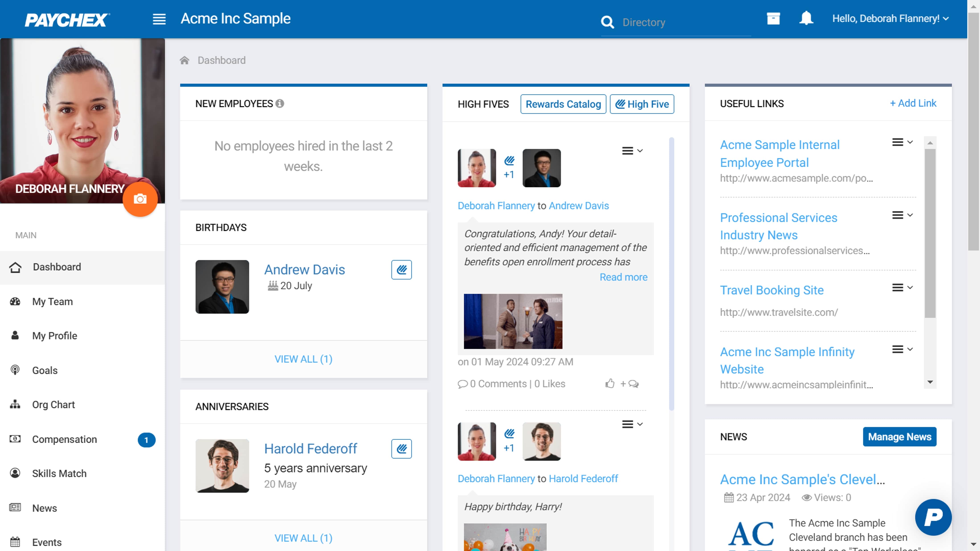Click the anniversary card icon for Harold Federoff
Image resolution: width=980 pixels, height=551 pixels.
click(x=402, y=449)
